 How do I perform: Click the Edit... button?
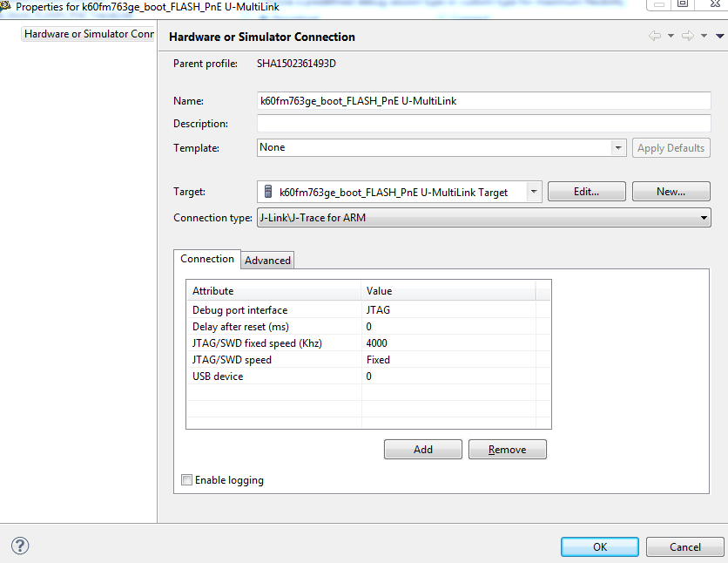586,192
